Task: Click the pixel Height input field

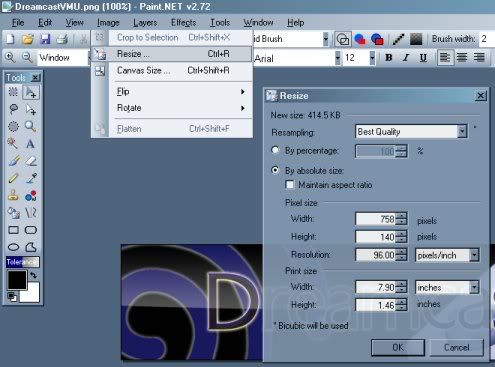Action: click(376, 237)
